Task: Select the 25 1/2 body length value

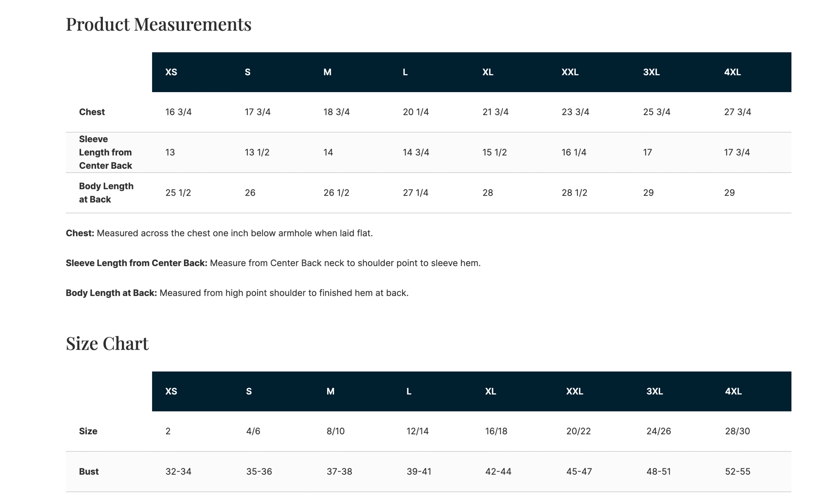Action: [x=178, y=193]
